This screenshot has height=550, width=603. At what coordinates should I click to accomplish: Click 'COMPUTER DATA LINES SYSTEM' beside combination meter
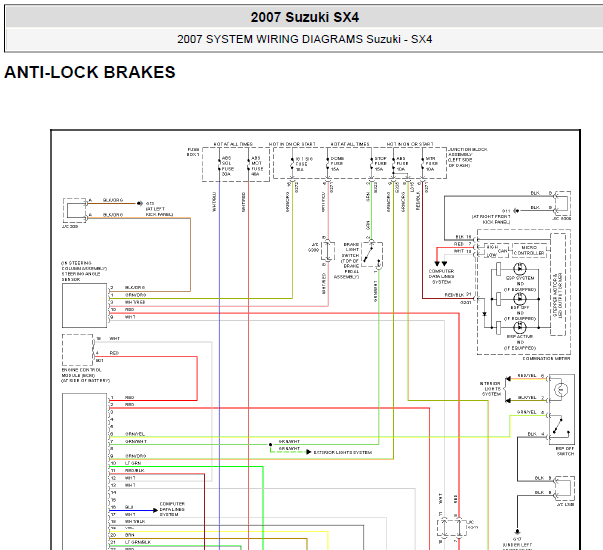(x=441, y=277)
